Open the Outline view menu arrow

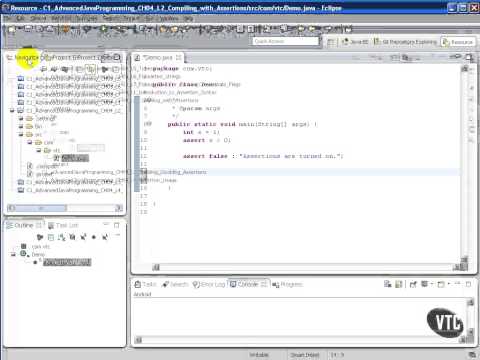click(x=117, y=235)
